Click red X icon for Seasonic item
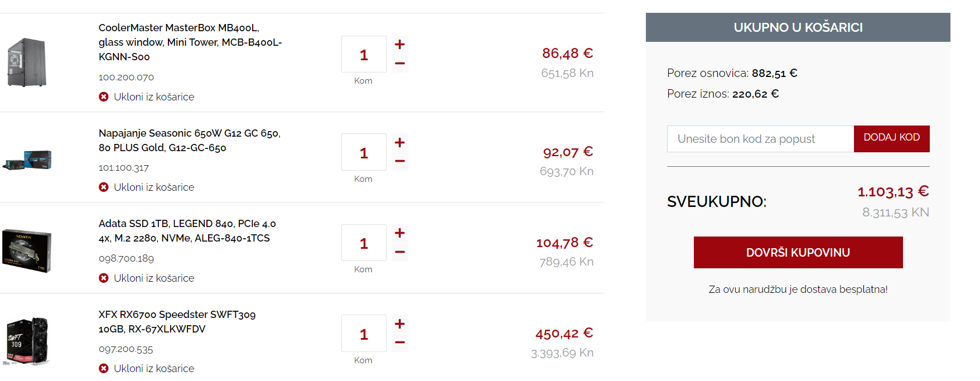980x381 pixels. [104, 187]
